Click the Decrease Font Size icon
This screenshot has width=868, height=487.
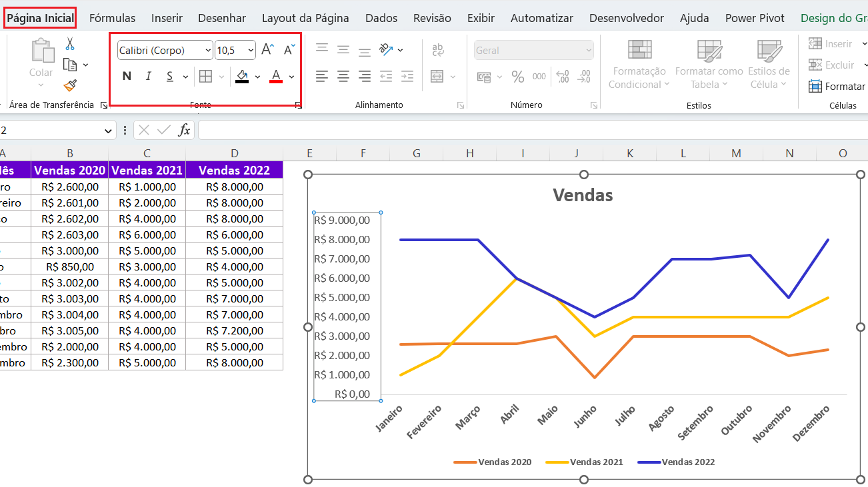[289, 49]
